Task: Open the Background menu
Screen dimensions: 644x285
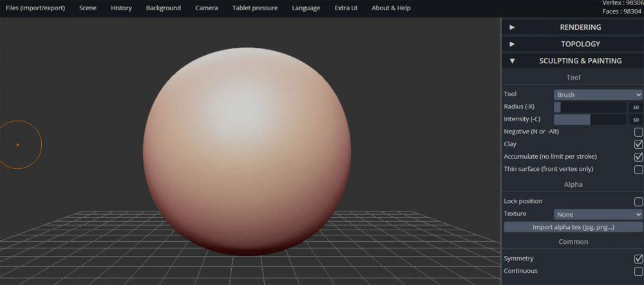Action: click(164, 8)
